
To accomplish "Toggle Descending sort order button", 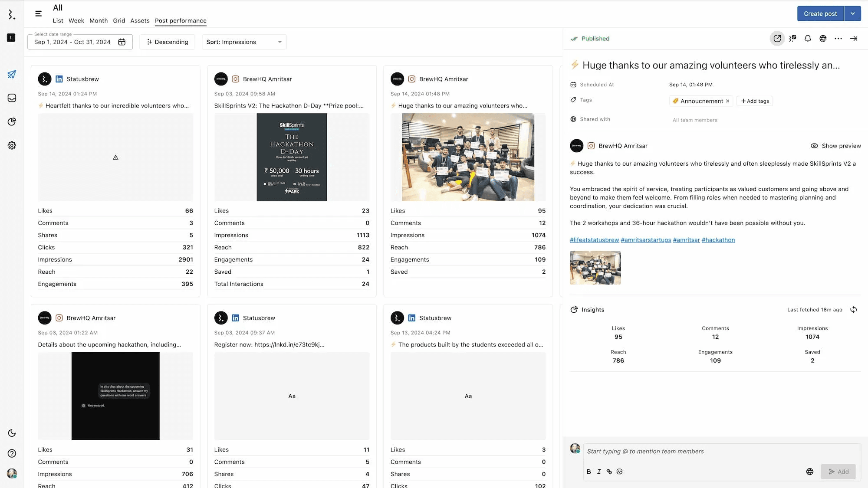I will click(x=167, y=42).
